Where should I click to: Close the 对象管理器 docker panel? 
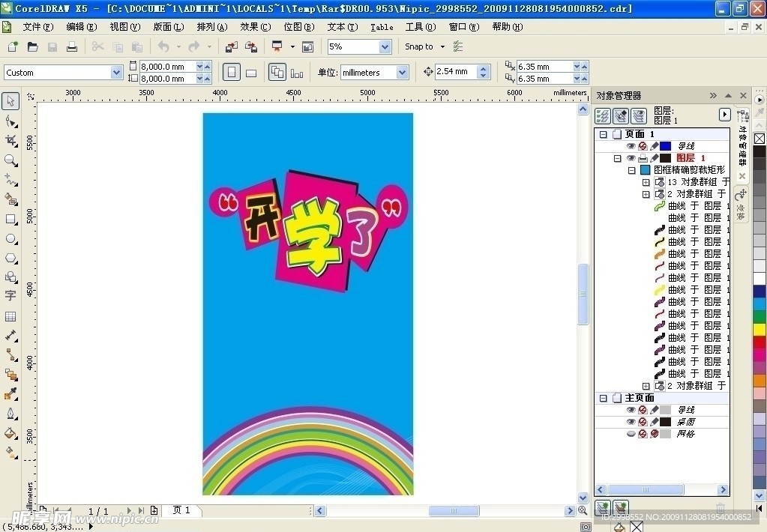(x=744, y=95)
